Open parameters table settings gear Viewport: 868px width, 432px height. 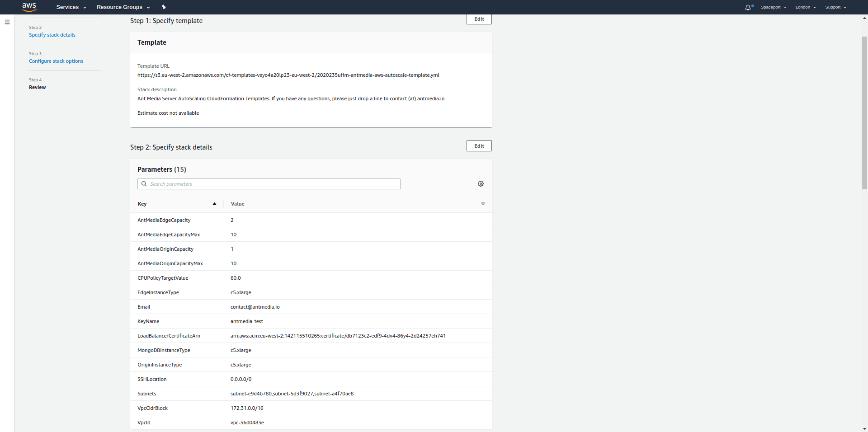(481, 184)
